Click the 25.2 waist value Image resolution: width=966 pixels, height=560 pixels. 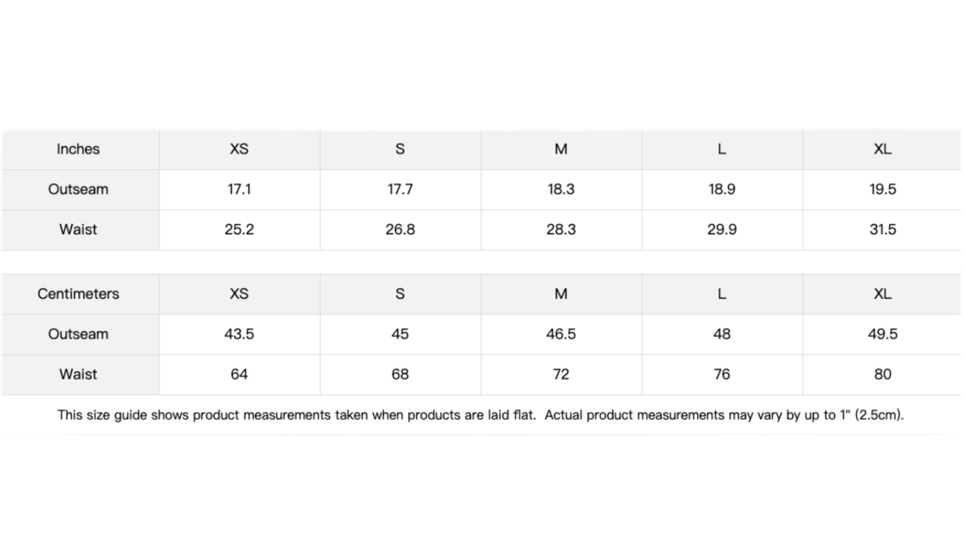pos(239,230)
